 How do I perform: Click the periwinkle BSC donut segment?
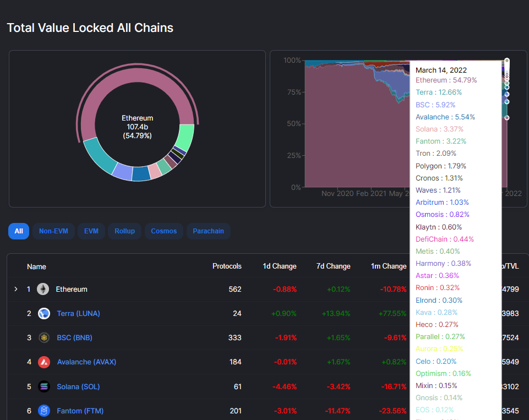[x=122, y=172]
